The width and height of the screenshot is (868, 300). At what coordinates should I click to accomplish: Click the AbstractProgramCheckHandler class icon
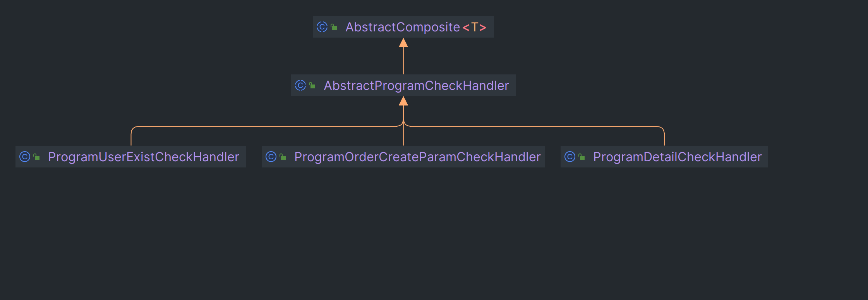click(300, 85)
